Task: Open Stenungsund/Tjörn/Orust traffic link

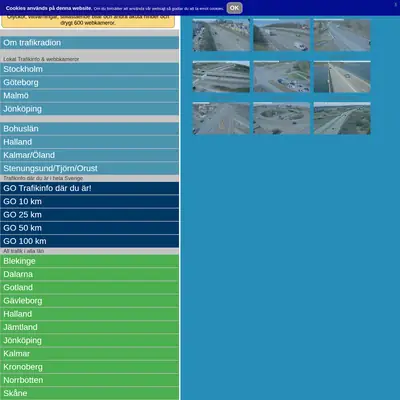Action: pyautogui.click(x=89, y=168)
